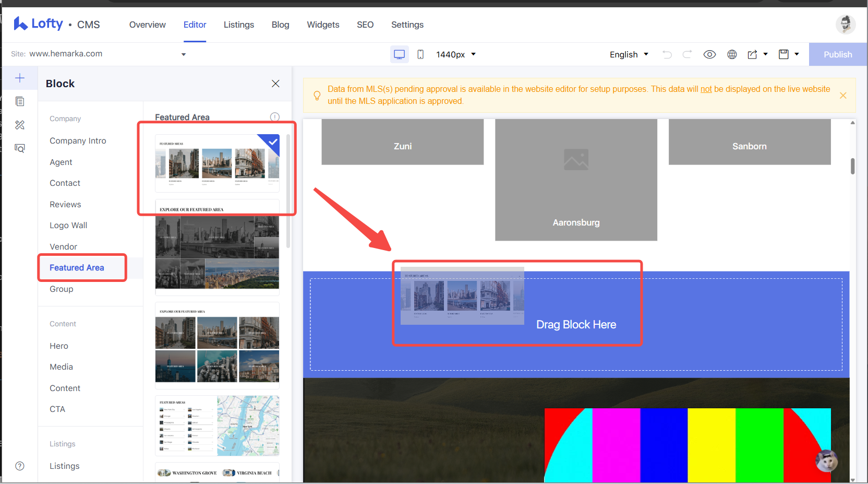Screen dimensions: 868x484
Task: Dismiss the MLS pending approval banner
Action: 843,96
